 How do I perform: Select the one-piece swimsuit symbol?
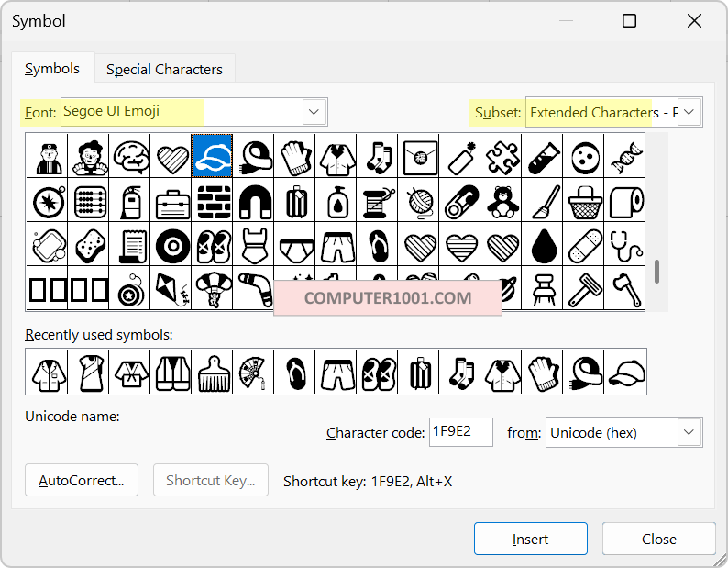point(253,244)
